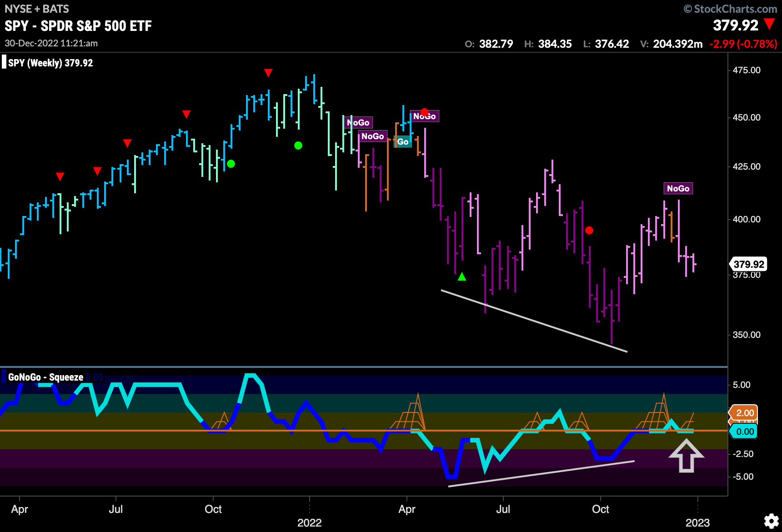Click the white upward arrow in the Squeeze panel
Viewport: 782px width, 532px height.
pyautogui.click(x=686, y=456)
